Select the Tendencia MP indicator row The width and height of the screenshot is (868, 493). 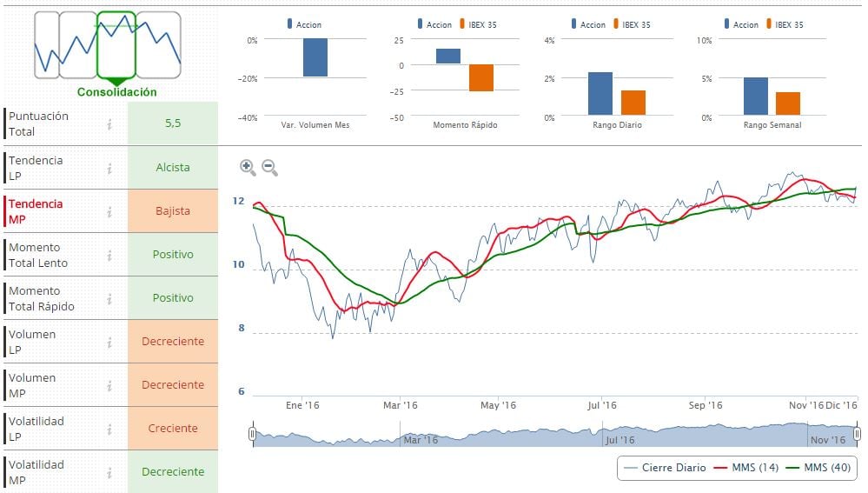coord(52,211)
